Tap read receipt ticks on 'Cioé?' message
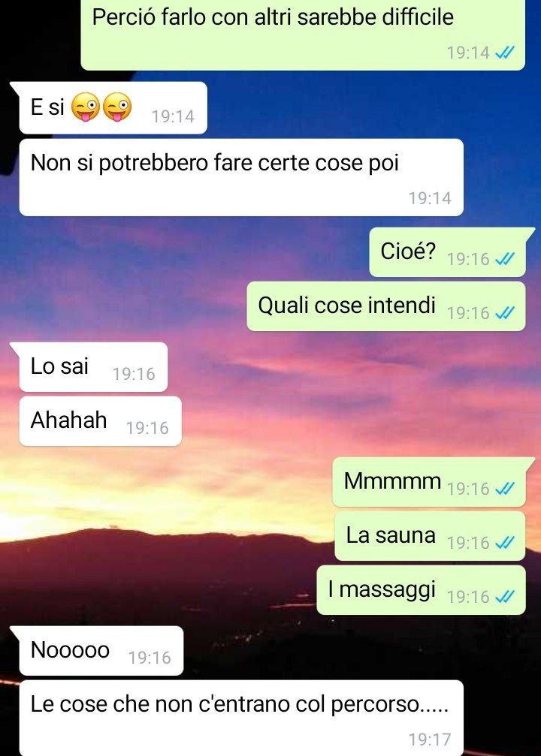Image resolution: width=541 pixels, height=756 pixels. (505, 259)
